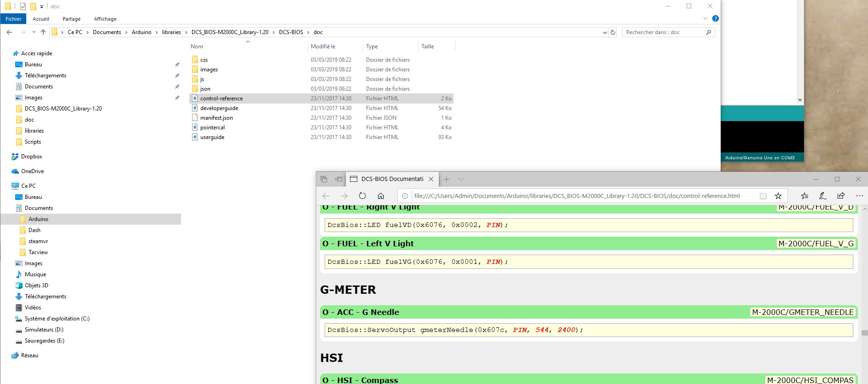This screenshot has width=868, height=384.
Task: Click libraries in breadcrumb path
Action: tap(171, 32)
